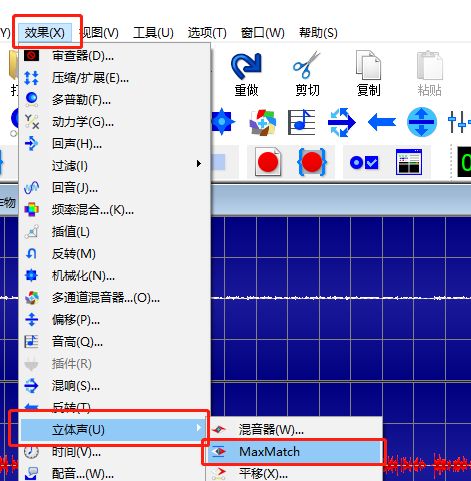
Task: Click the 剪切 scissors toolbar icon
Action: point(307,74)
